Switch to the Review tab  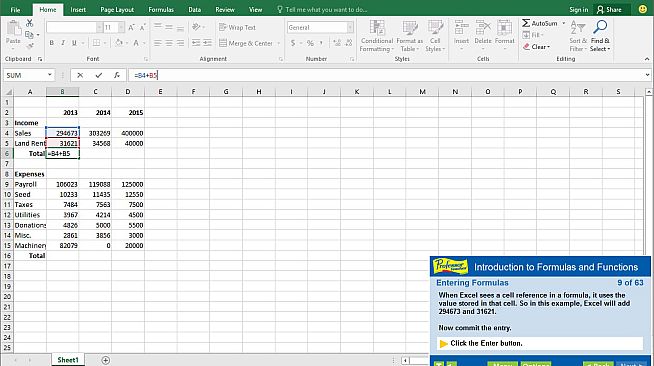click(225, 10)
